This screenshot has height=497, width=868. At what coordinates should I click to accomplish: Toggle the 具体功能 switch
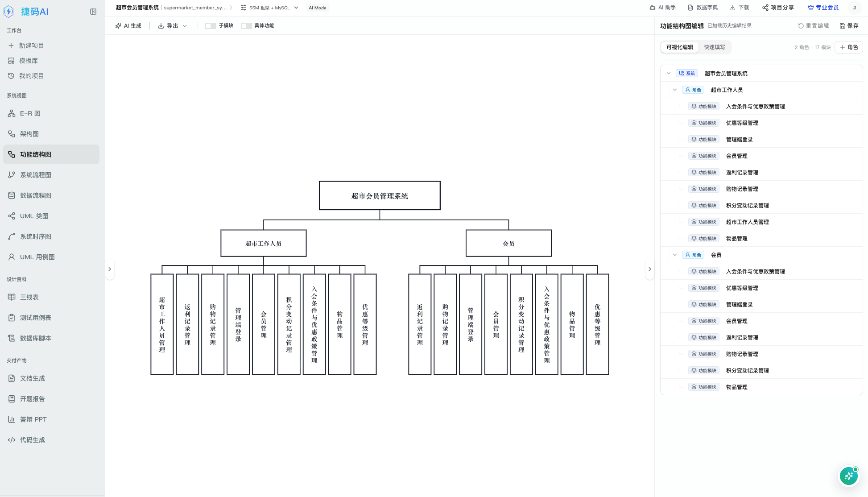point(246,26)
